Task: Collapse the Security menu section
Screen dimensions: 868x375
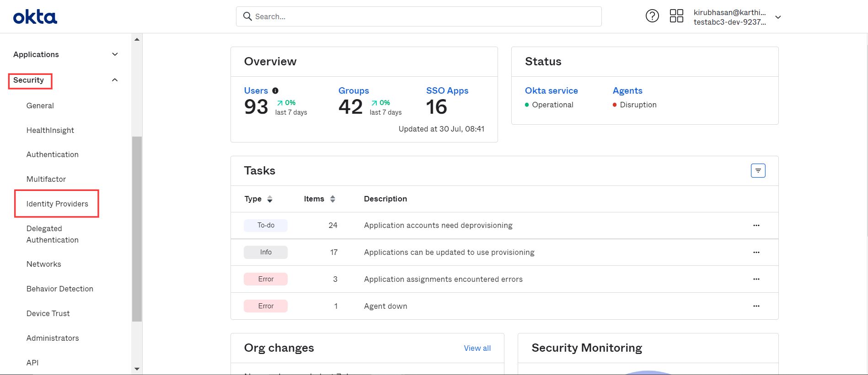Action: 115,80
